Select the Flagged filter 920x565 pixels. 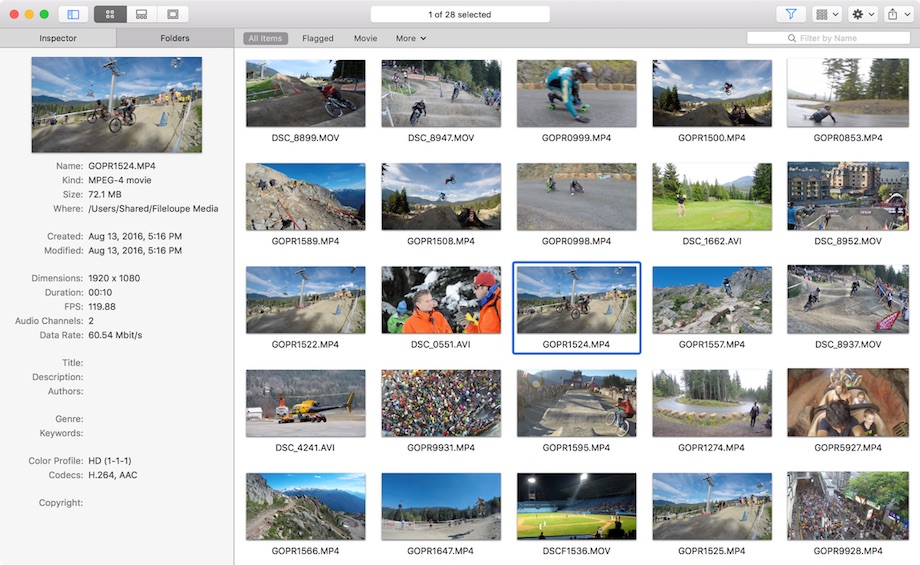click(x=317, y=38)
